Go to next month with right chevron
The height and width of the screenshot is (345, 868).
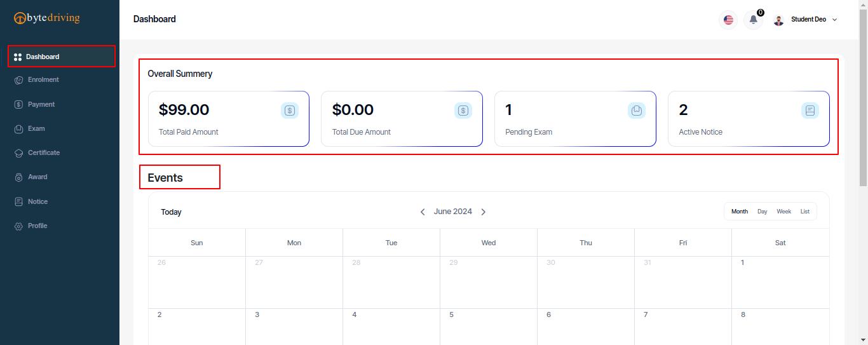click(483, 212)
